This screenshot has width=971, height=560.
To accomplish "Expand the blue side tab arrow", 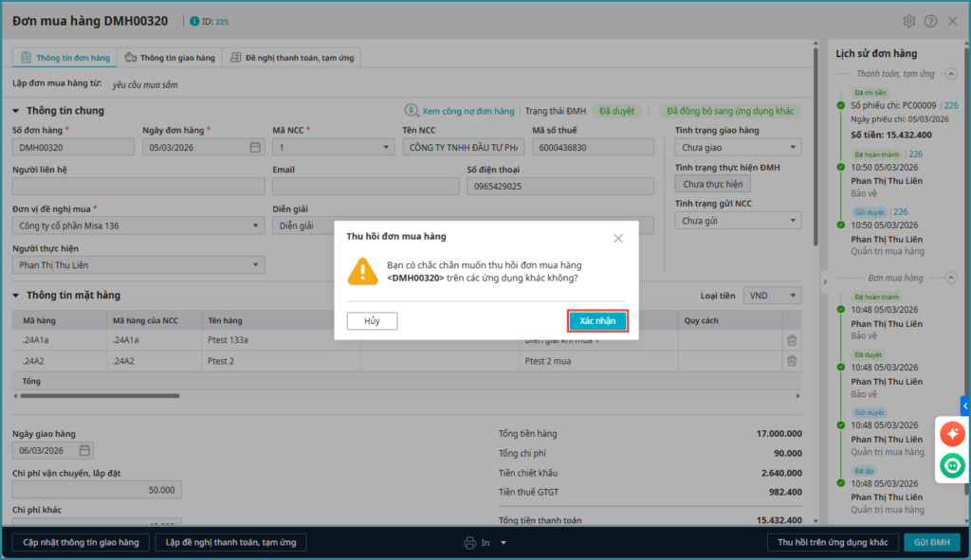I will point(965,406).
